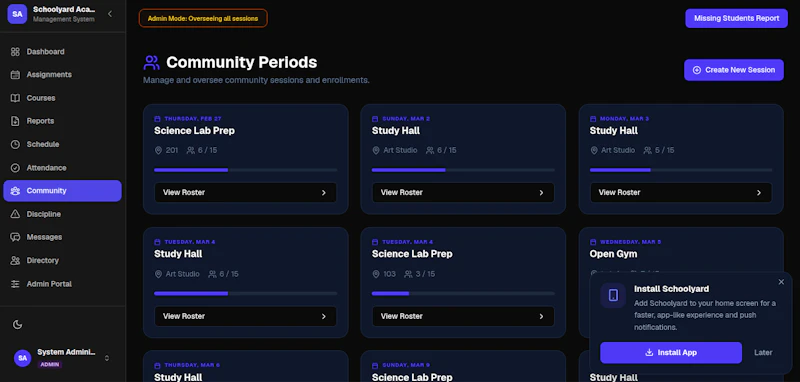
Task: Click the Community people icon in sidebar
Action: (x=15, y=191)
